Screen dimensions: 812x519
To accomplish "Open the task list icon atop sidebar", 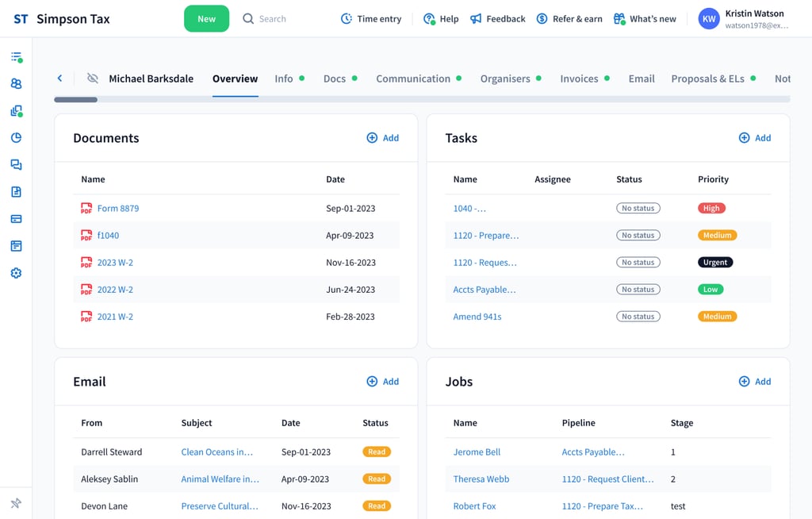I will pyautogui.click(x=16, y=57).
